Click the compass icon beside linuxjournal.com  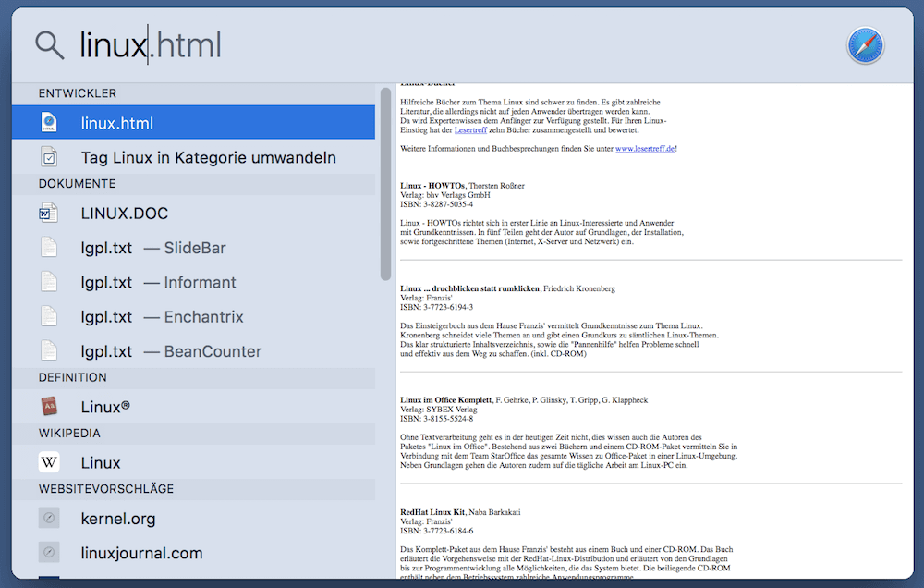coord(50,553)
